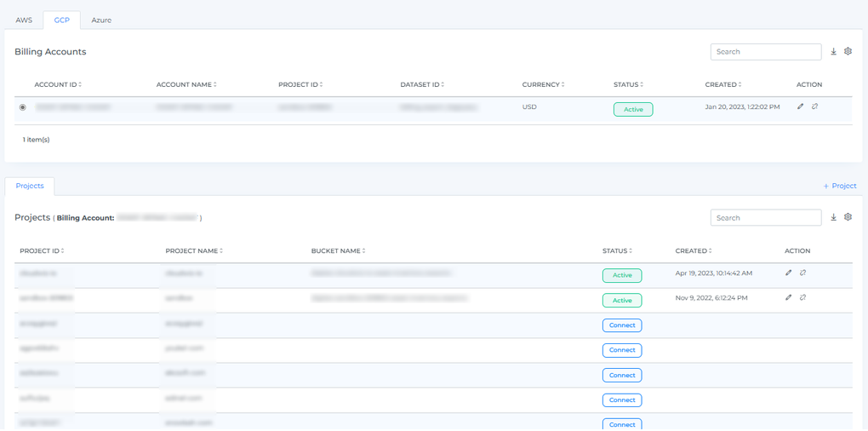Select the billing account radio button
This screenshot has height=431, width=868.
click(x=23, y=107)
